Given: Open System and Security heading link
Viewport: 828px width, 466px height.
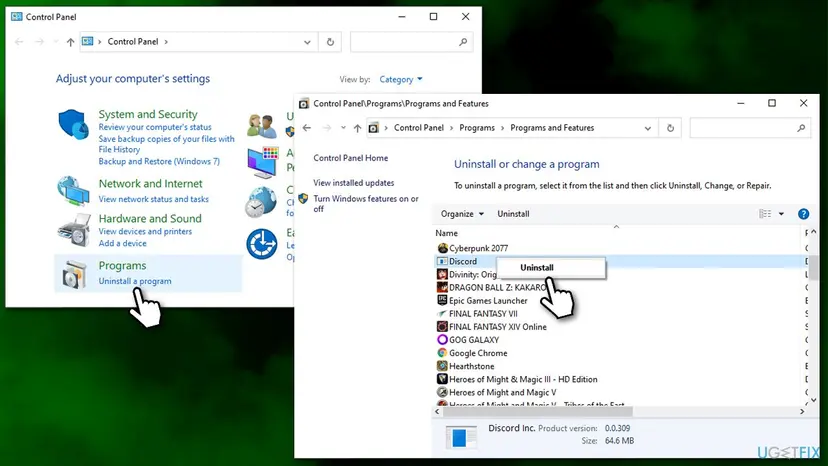Looking at the screenshot, I should pyautogui.click(x=148, y=114).
